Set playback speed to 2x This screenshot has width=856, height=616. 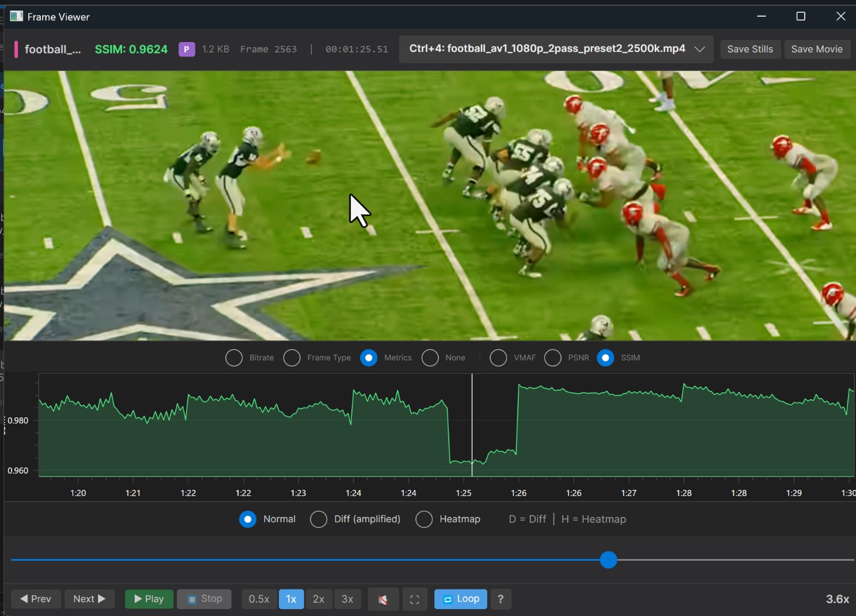click(319, 599)
